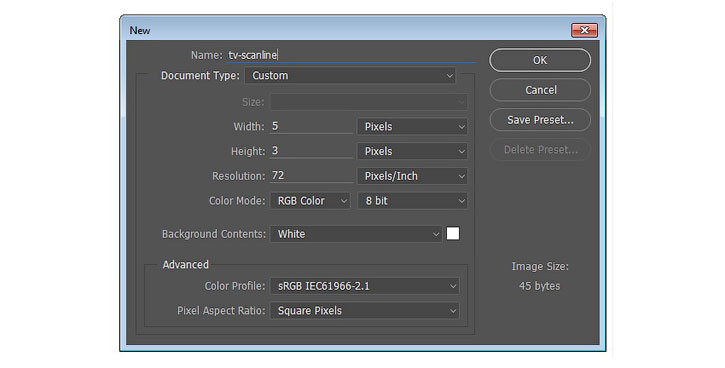Close the New dialog with the X

point(584,31)
